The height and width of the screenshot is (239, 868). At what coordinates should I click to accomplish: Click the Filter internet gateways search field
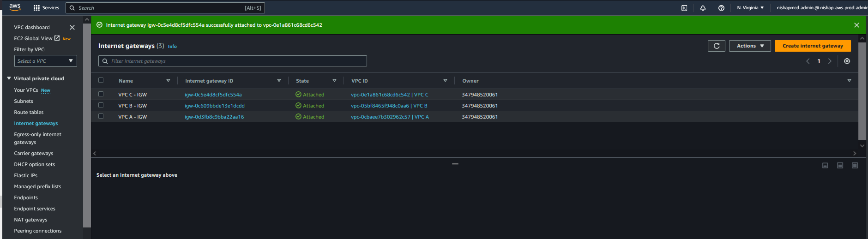coord(233,61)
